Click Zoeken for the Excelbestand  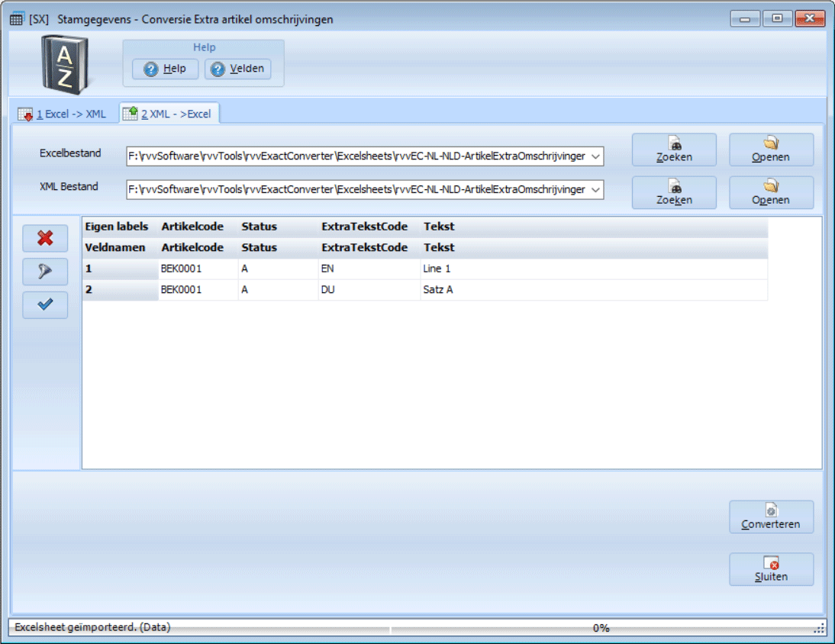click(x=674, y=150)
